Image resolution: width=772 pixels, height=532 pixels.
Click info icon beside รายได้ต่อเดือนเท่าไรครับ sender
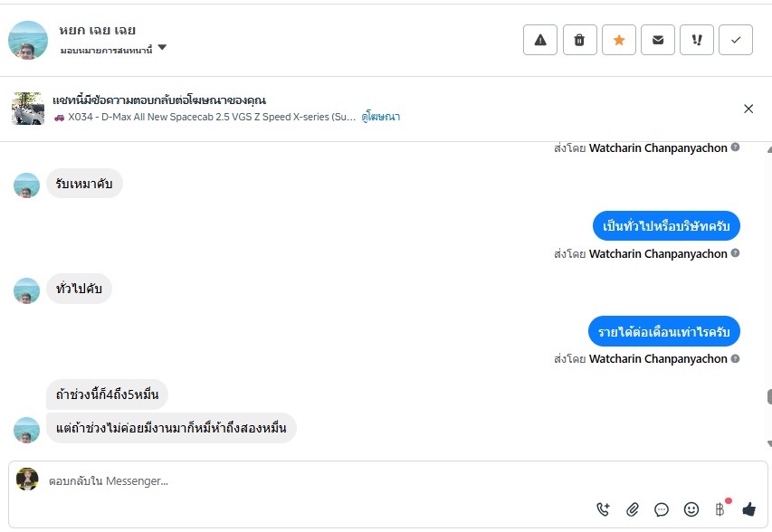click(x=735, y=358)
